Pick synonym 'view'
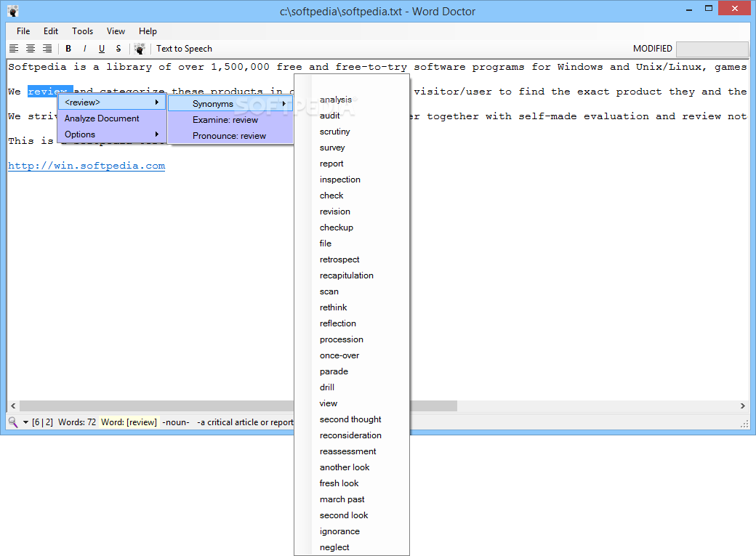 pos(328,403)
